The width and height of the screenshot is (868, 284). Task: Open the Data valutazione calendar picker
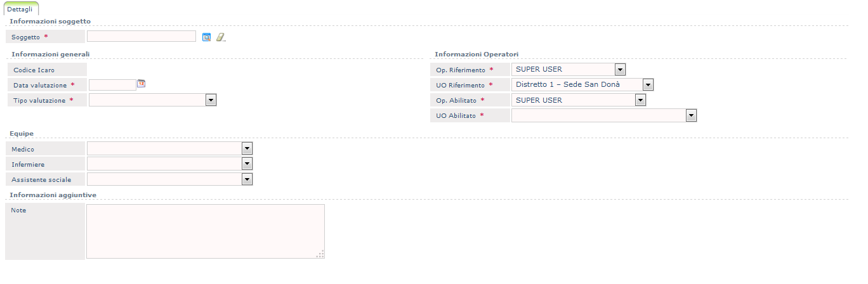(x=141, y=84)
